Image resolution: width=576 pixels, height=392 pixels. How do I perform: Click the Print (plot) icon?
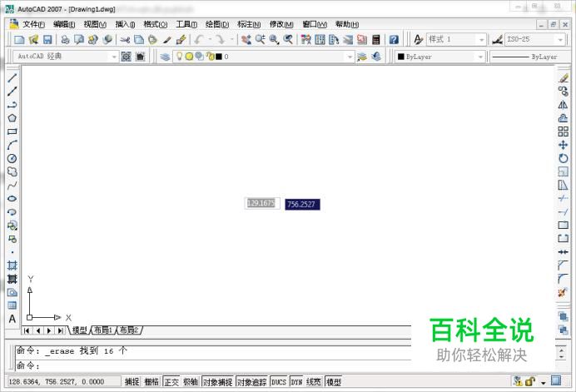66,39
